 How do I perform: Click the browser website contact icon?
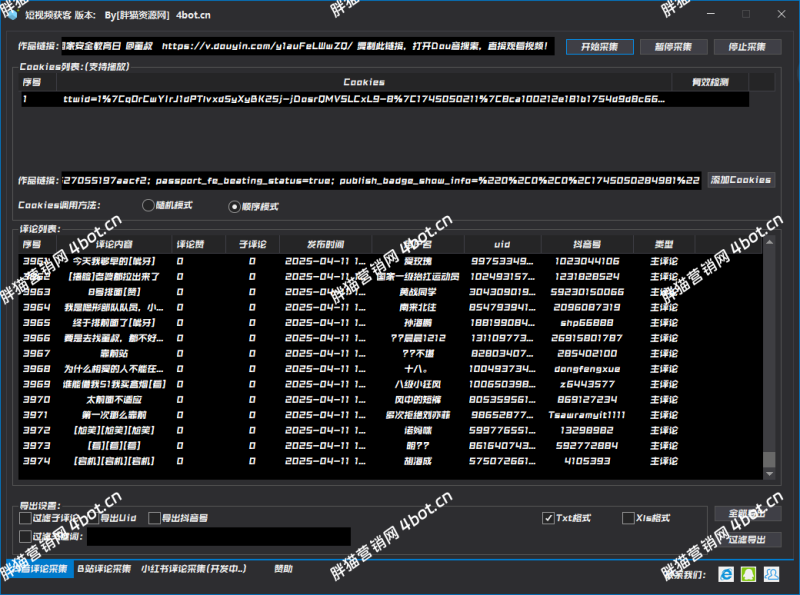[726, 574]
